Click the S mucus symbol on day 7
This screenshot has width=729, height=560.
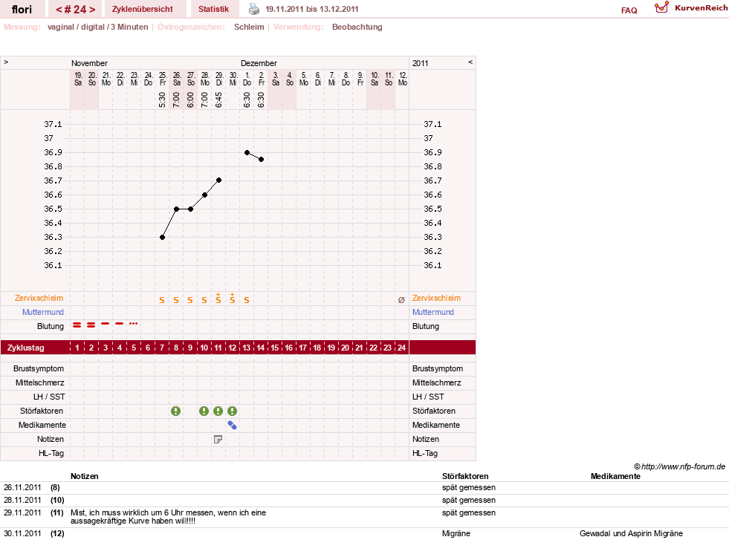[162, 300]
